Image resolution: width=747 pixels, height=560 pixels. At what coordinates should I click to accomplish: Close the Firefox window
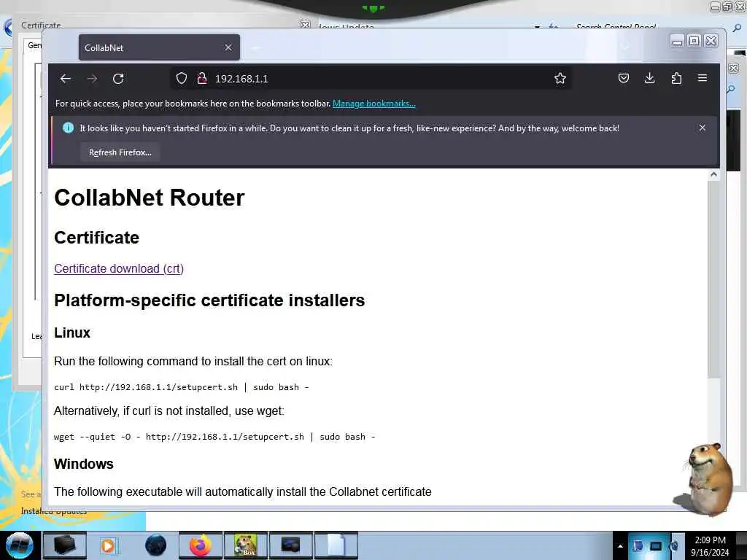(x=711, y=42)
